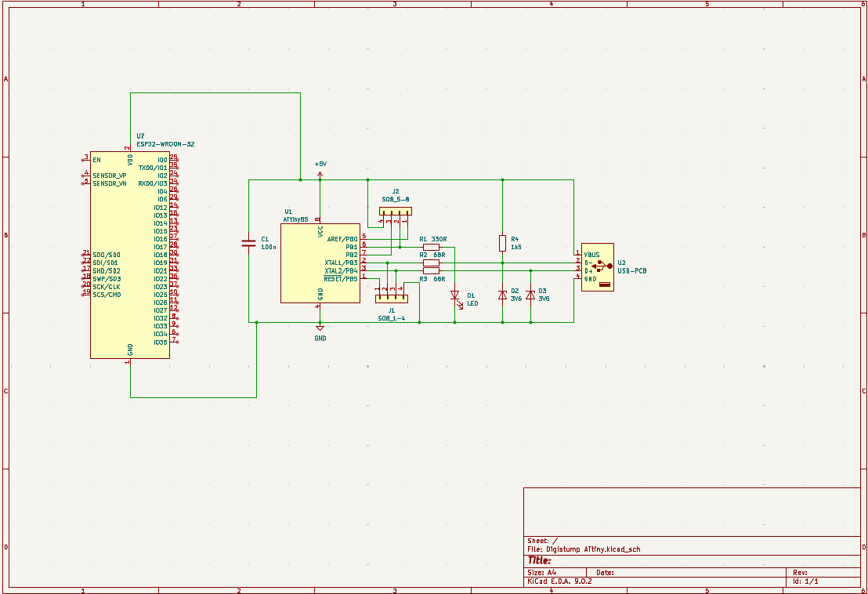Click the ESP32-WROOM-32 value label
The width and height of the screenshot is (868, 594).
165,144
